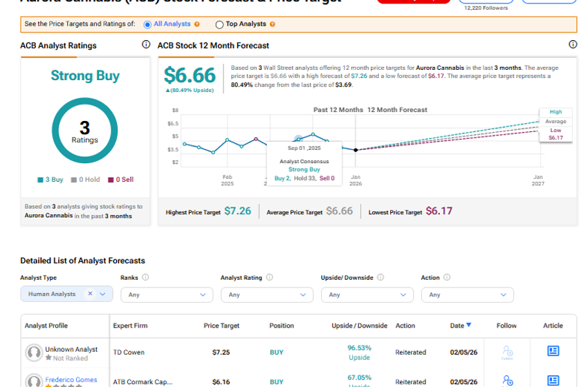Expand the Analyst Rating dropdown
588x387 pixels.
pyautogui.click(x=267, y=294)
